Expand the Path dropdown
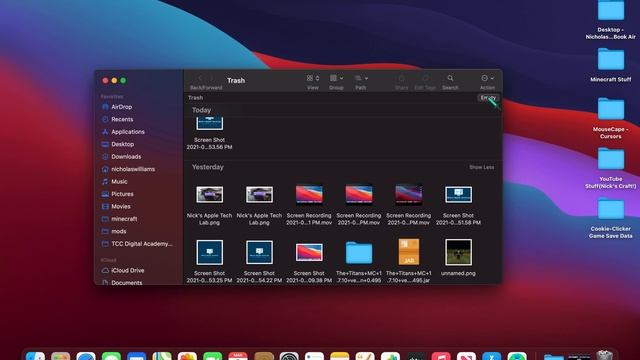Screen dimensions: 640x360 [x=361, y=78]
